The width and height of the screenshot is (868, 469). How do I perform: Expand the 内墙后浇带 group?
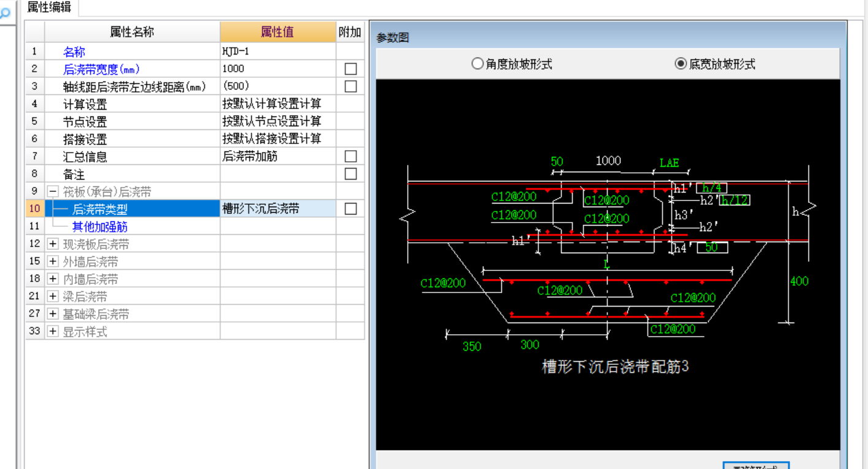[x=53, y=279]
